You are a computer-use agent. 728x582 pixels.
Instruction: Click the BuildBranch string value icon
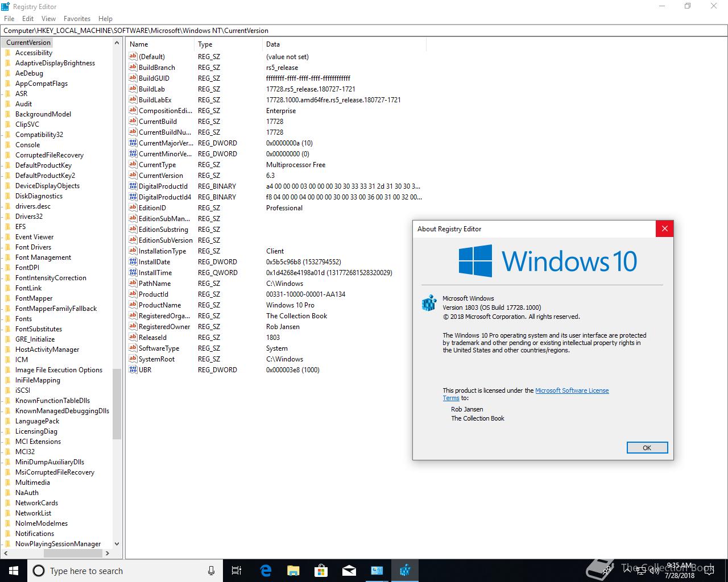(x=133, y=67)
